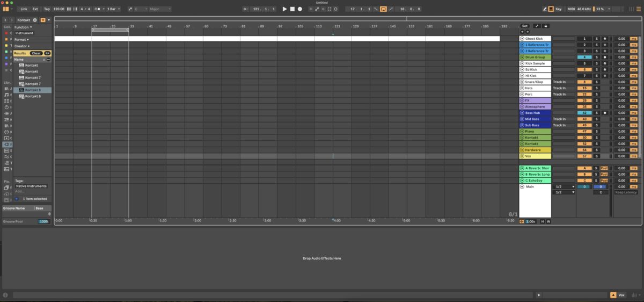Screen dimensions: 644x302
Task: Start playback with the Play button
Action: [285, 9]
